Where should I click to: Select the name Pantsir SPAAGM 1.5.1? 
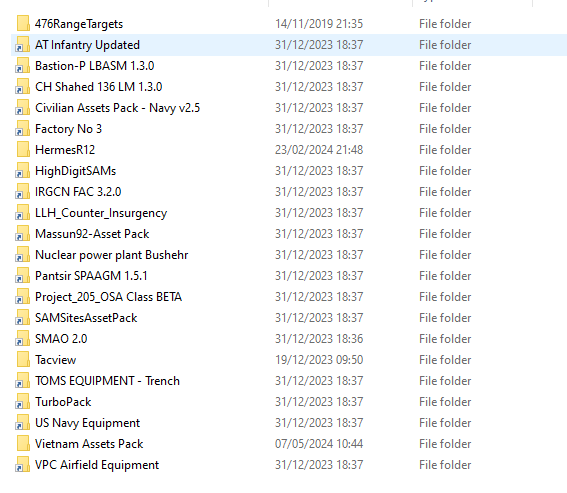click(91, 276)
